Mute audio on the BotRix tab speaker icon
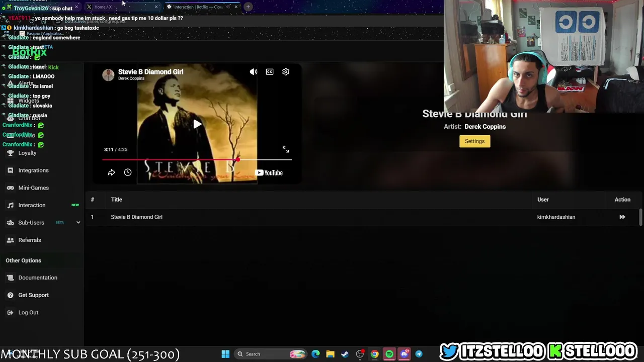The height and width of the screenshot is (362, 644). pos(228,7)
